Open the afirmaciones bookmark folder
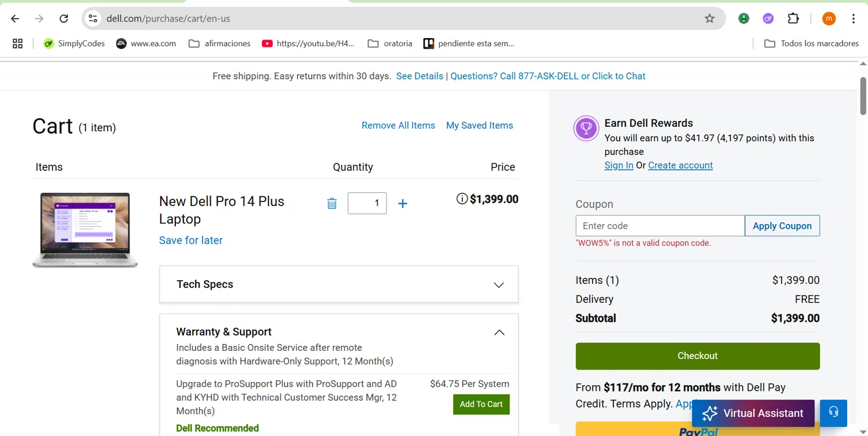Image resolution: width=868 pixels, height=436 pixels. coord(220,43)
